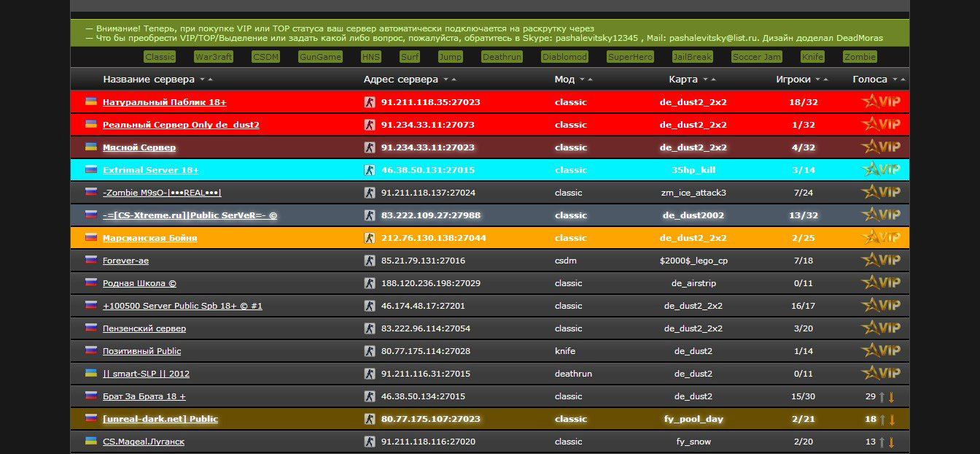
Task: Select the Deathrun mod filter
Action: [x=502, y=57]
